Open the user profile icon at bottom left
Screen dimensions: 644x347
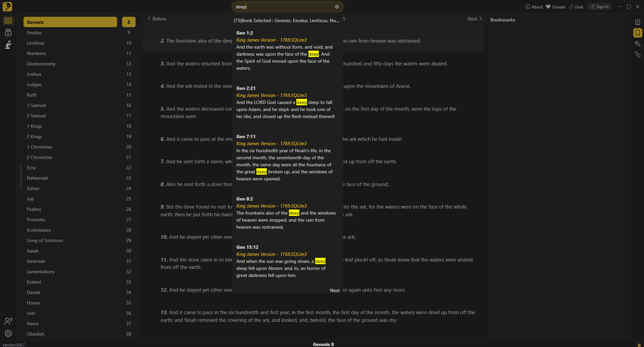click(8, 321)
